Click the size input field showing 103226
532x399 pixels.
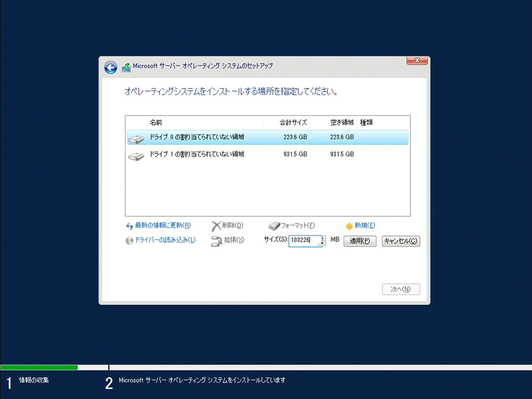tap(304, 241)
